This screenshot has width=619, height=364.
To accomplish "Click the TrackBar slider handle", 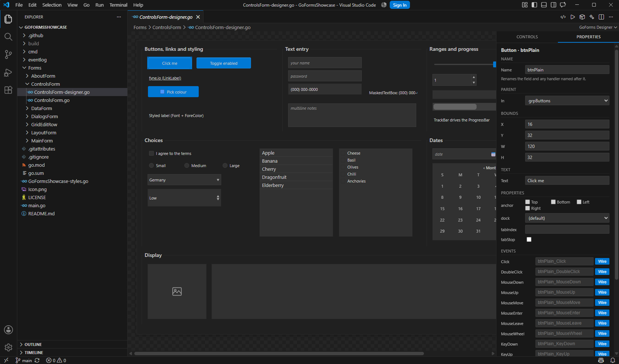I will (x=494, y=64).
